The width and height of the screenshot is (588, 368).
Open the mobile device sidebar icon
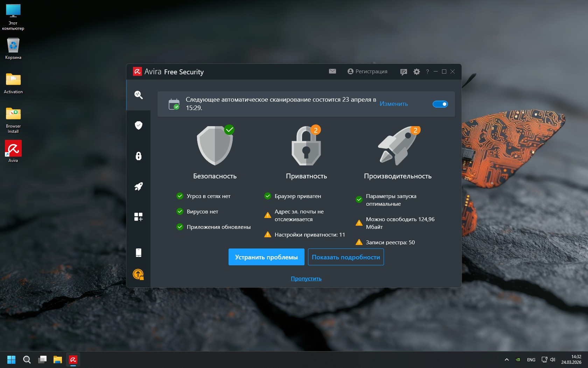point(139,252)
